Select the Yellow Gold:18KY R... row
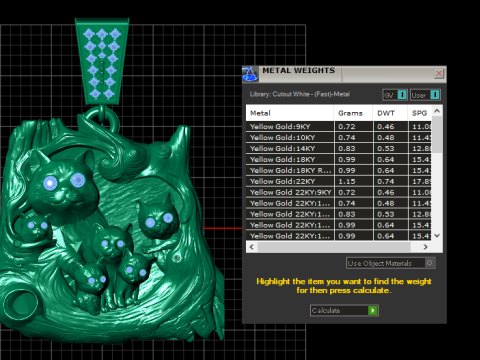This screenshot has width=480, height=360. tap(339, 170)
